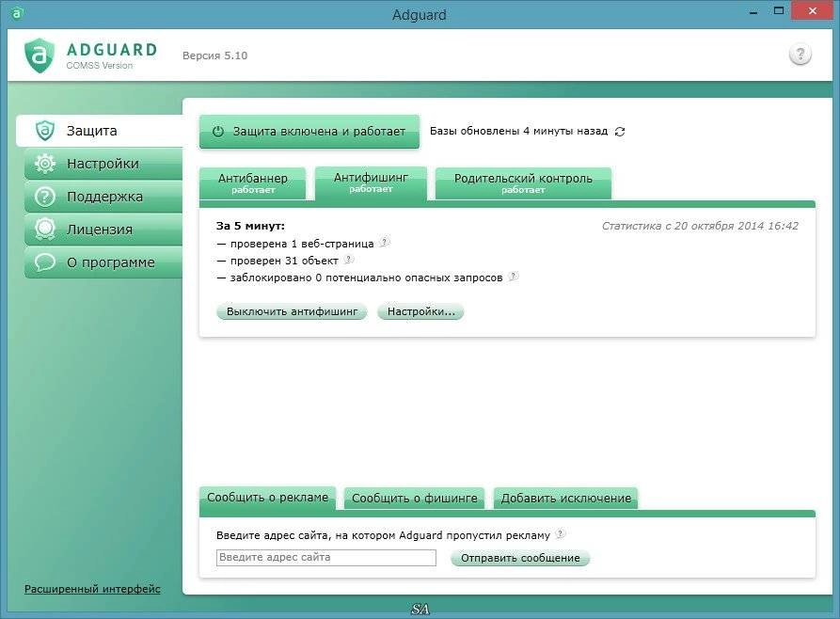
Task: Show hint for проверена 1 веб-страница
Action: [x=384, y=243]
